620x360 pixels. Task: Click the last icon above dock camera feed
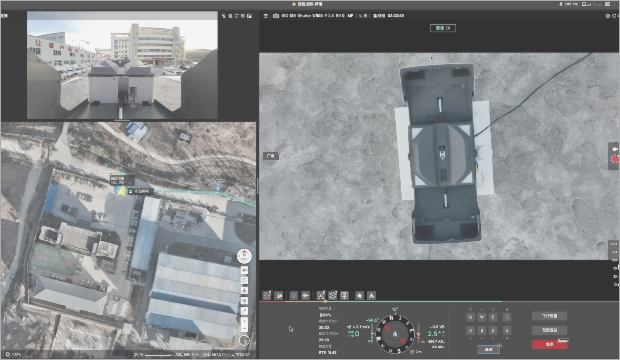[249, 16]
